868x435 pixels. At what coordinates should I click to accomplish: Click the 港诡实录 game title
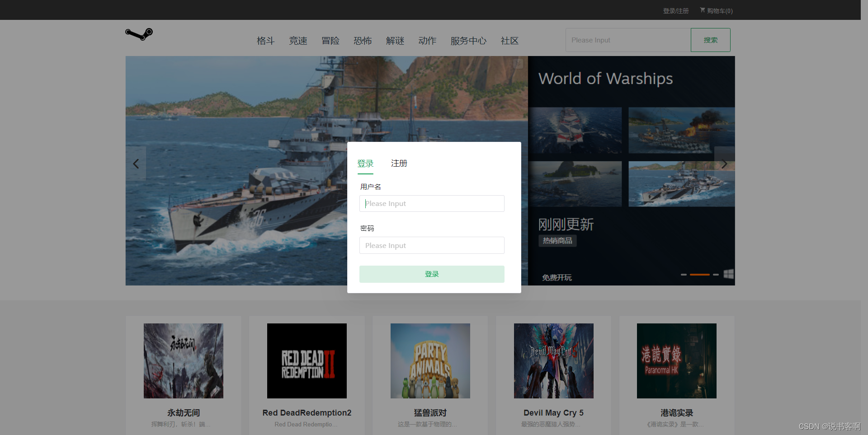(677, 413)
